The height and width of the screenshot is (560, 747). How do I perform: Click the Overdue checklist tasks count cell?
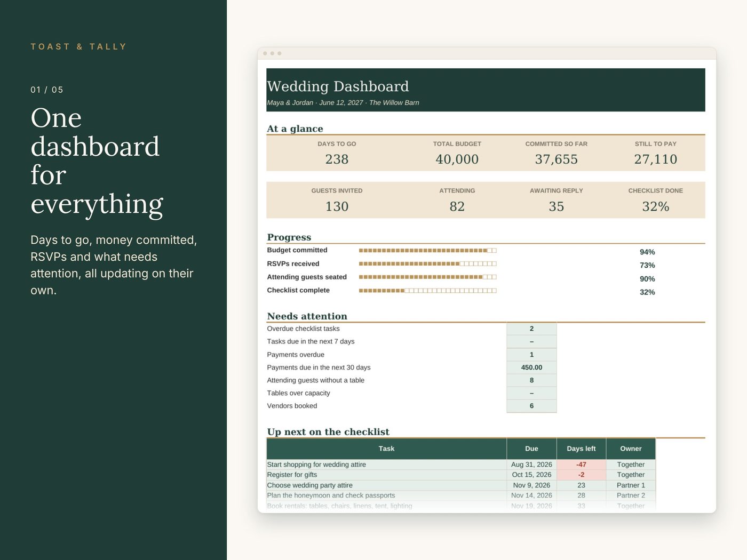(531, 329)
